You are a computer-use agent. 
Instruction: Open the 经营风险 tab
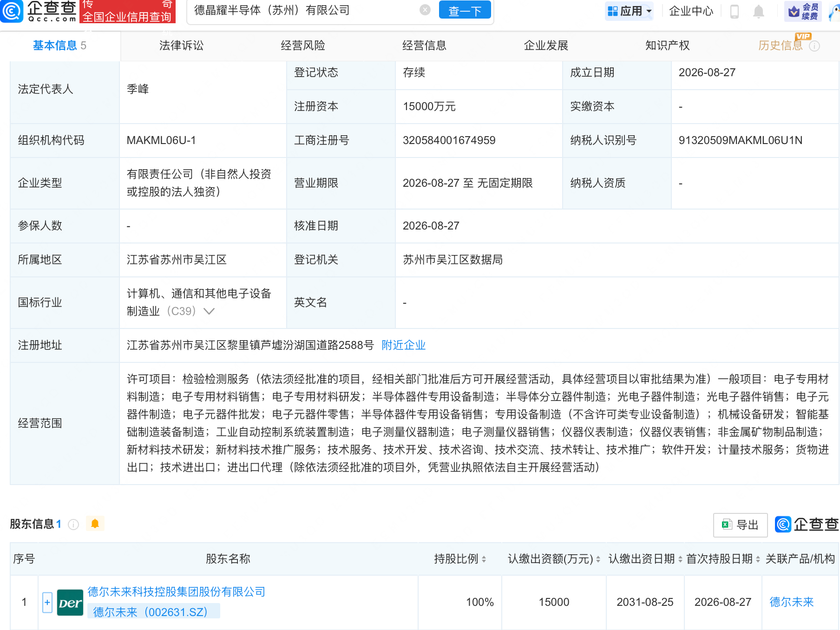(x=303, y=46)
